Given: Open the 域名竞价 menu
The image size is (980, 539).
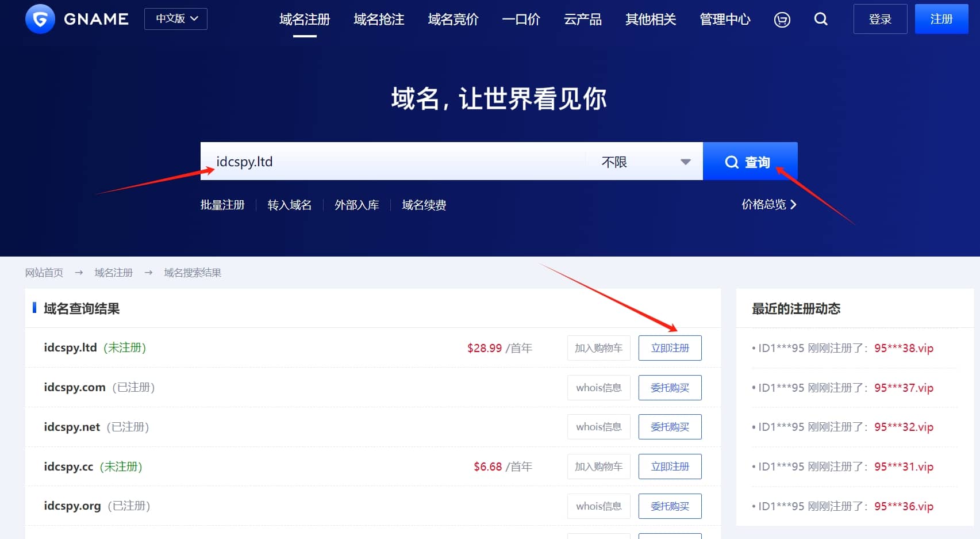Looking at the screenshot, I should pyautogui.click(x=453, y=20).
